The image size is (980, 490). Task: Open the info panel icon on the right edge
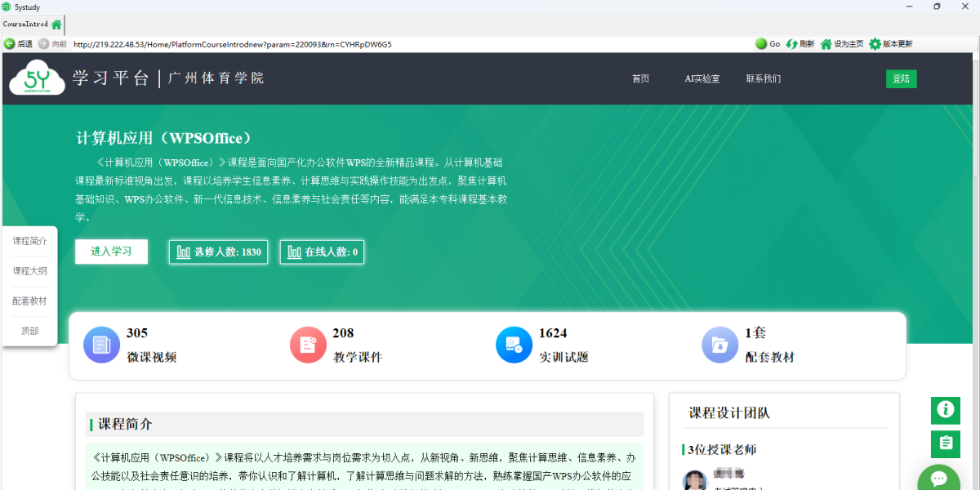click(x=945, y=411)
